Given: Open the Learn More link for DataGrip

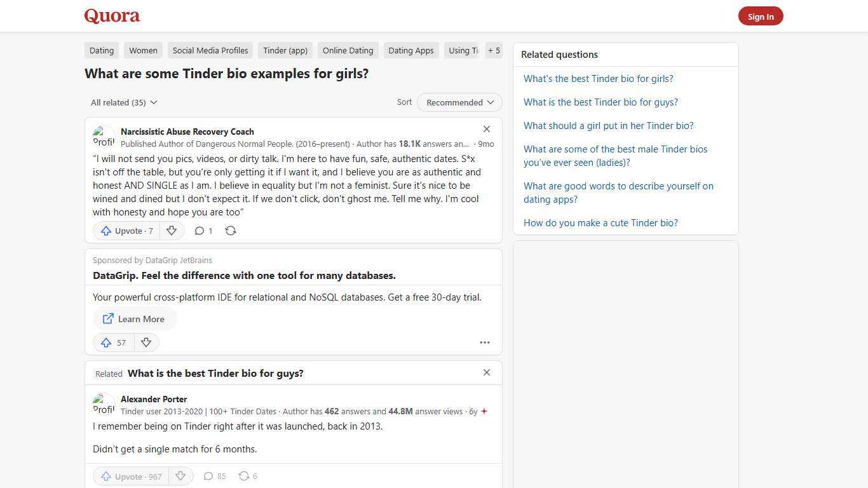Looking at the screenshot, I should coord(134,318).
